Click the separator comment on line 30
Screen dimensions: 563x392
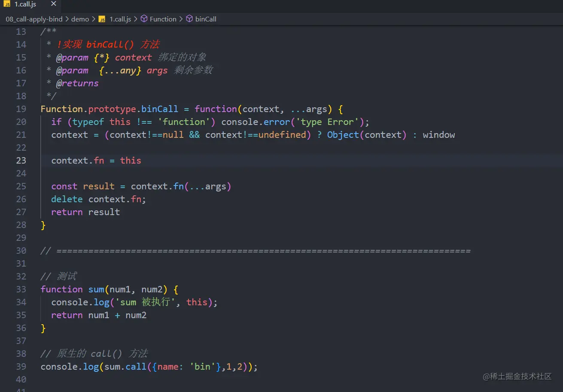(x=256, y=251)
